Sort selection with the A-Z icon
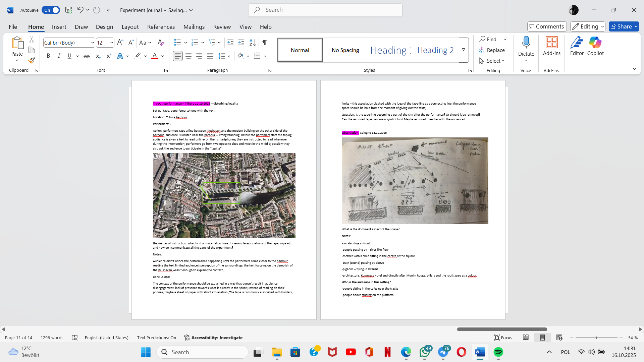This screenshot has height=362, width=644. (253, 43)
